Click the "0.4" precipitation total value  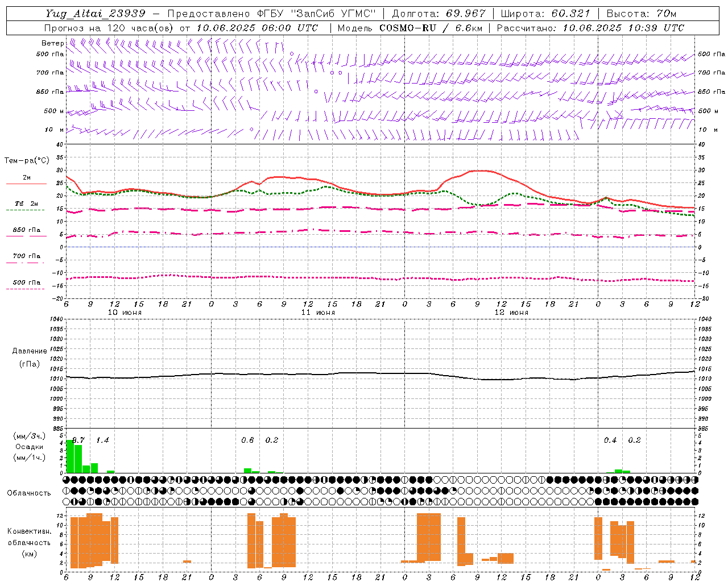610,440
